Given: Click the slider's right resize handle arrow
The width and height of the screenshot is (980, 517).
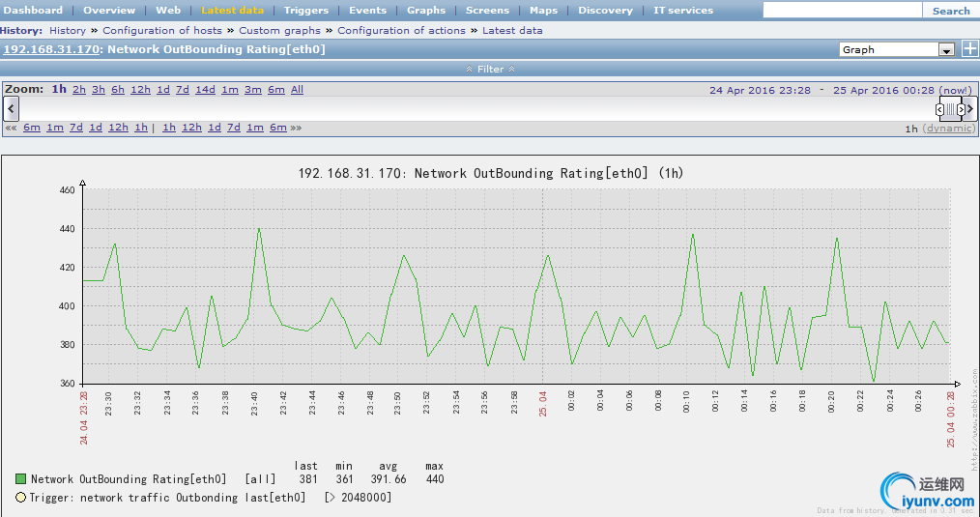Looking at the screenshot, I should click(962, 109).
